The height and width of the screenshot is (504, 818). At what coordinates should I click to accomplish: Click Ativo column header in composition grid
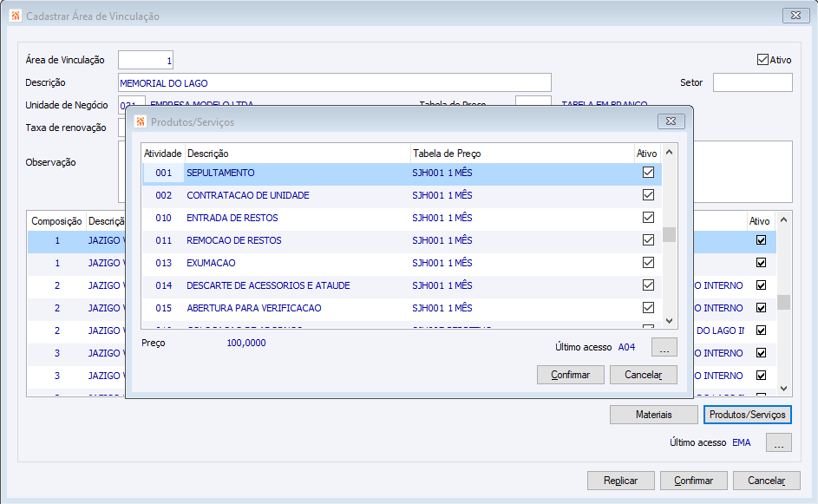point(760,221)
